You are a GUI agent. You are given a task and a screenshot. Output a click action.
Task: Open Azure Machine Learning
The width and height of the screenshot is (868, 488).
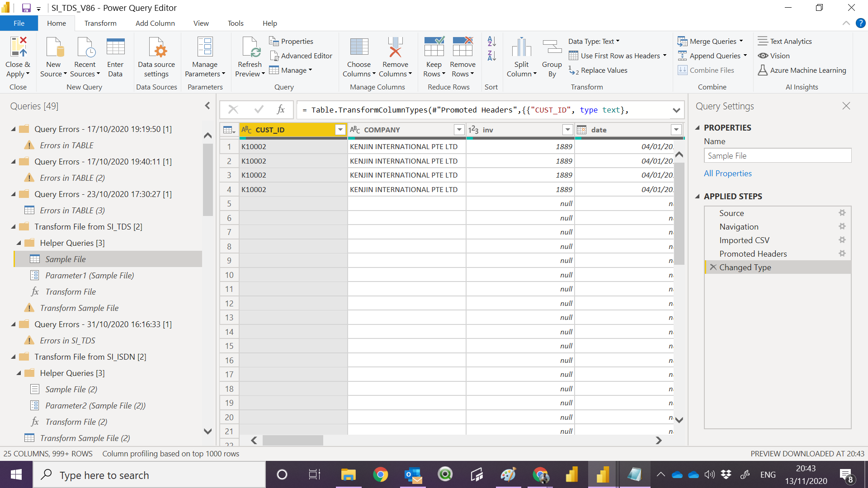coord(802,70)
